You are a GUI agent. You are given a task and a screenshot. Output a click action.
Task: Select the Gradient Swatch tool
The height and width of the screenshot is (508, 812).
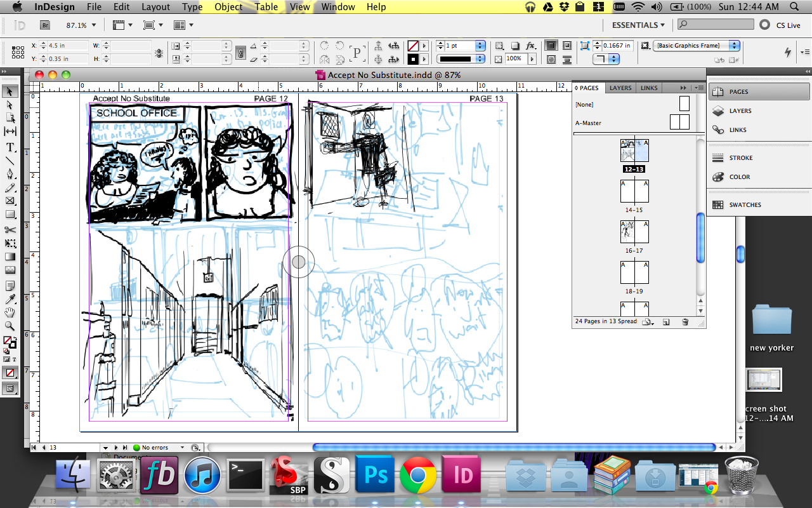tap(10, 257)
